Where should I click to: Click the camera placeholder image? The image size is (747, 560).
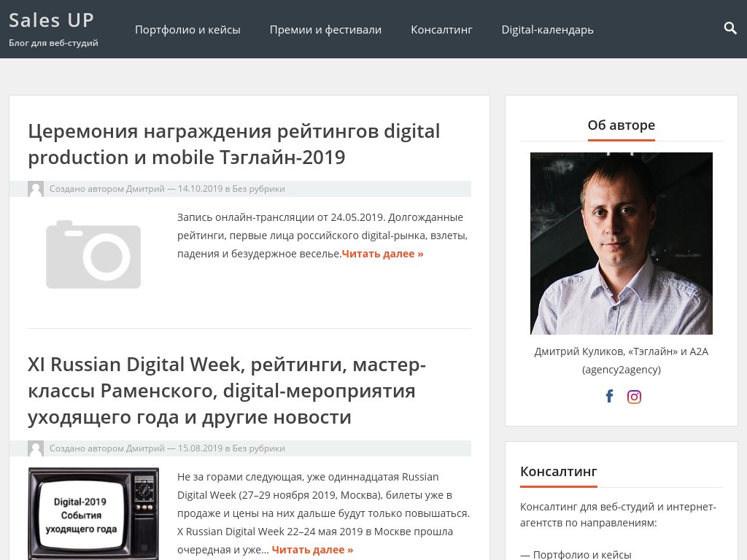point(93,254)
